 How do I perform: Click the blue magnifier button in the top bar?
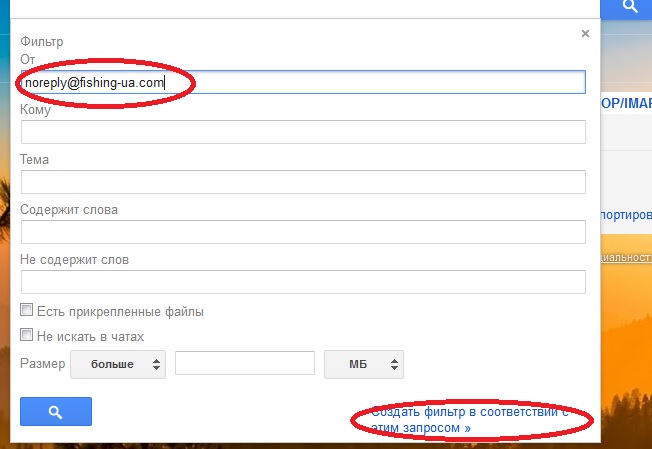tap(630, 7)
